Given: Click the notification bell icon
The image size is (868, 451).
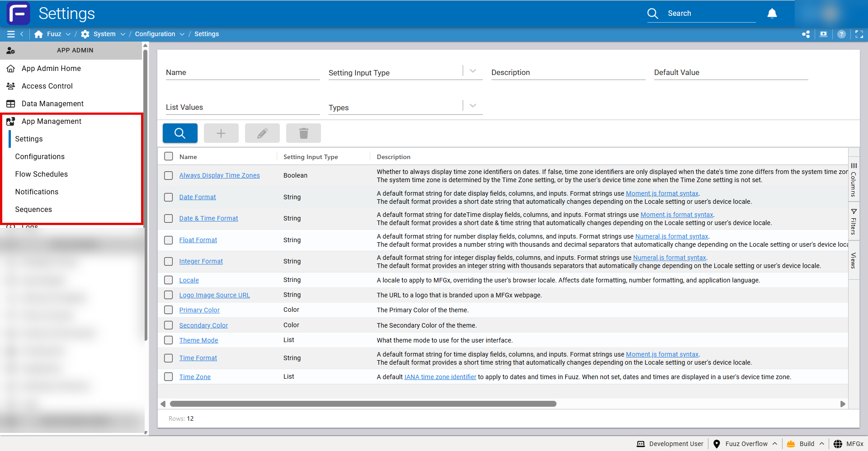Looking at the screenshot, I should [772, 14].
